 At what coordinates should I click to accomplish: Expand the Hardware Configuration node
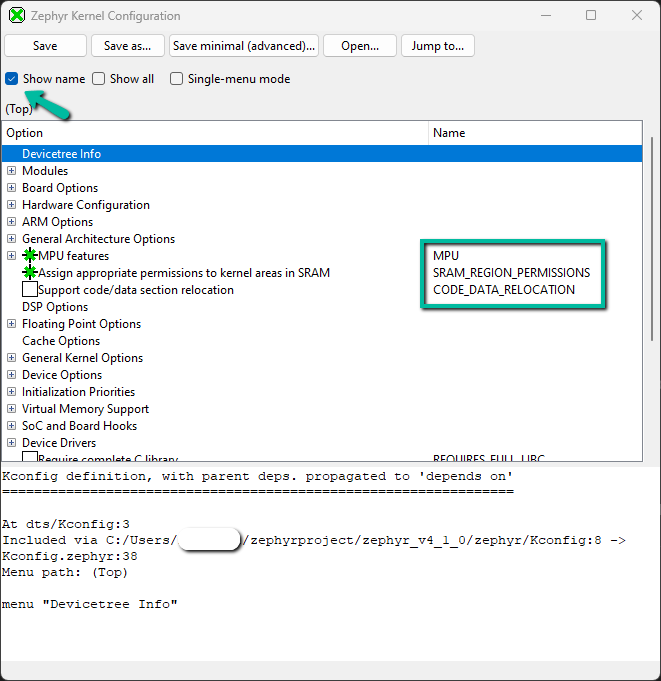[x=12, y=205]
